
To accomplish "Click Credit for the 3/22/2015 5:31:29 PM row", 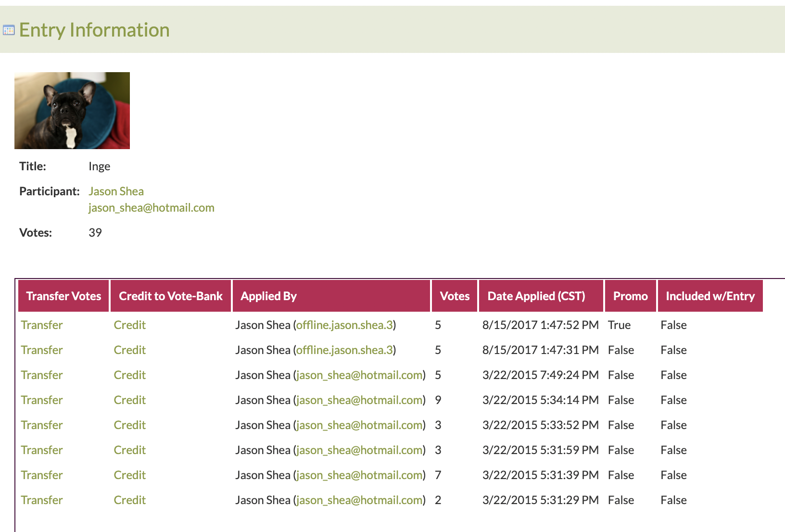I will point(130,500).
